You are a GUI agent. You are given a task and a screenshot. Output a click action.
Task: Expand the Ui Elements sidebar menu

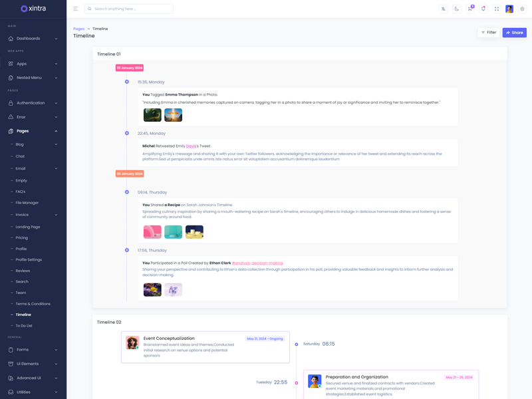tap(33, 364)
